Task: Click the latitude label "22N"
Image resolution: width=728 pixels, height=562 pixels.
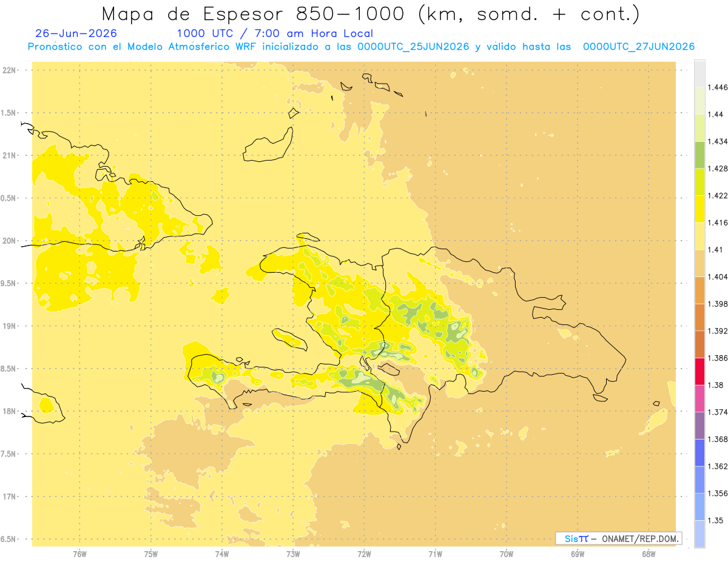Action: [9, 70]
